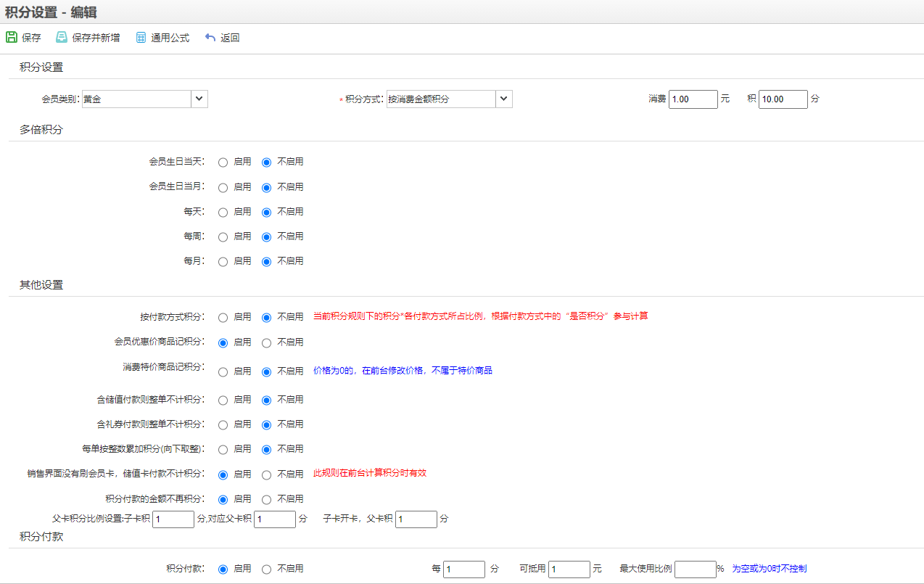
Task: Edit the 消费 amount field 1.00
Action: (693, 99)
